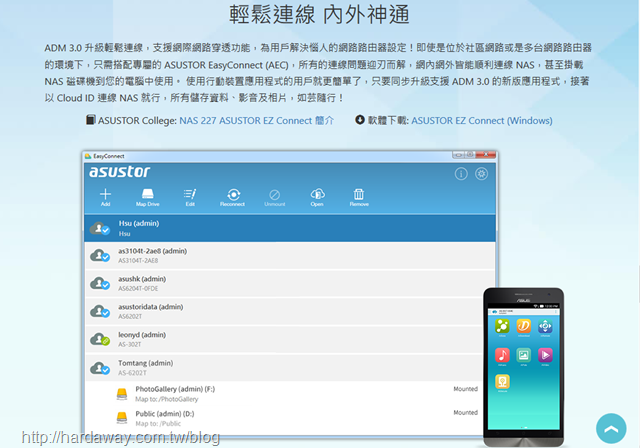Click the scroll-to-top round button
640x448 pixels.
[611, 428]
